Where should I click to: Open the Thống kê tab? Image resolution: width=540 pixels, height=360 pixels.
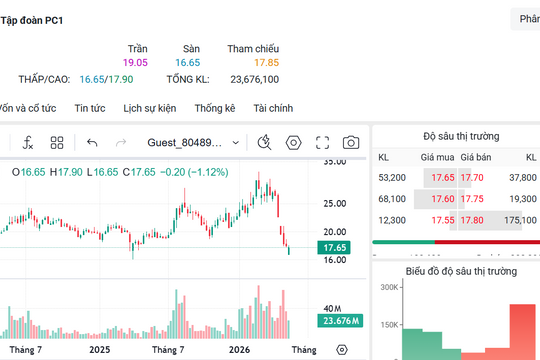click(215, 108)
